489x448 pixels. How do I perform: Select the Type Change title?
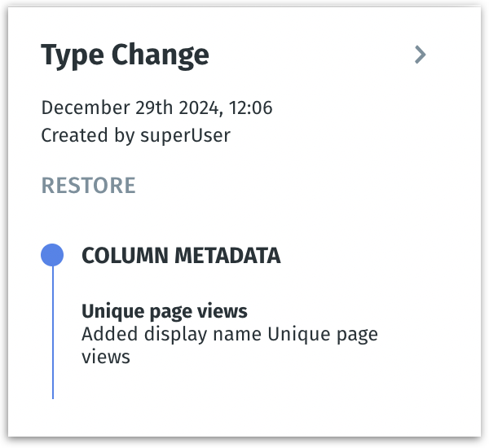point(125,55)
